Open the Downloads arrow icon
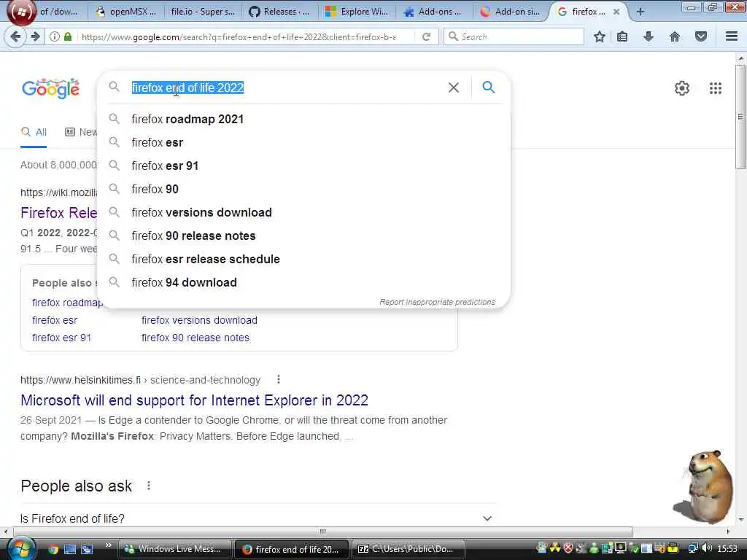Screen dimensions: 747x560 pos(648,36)
